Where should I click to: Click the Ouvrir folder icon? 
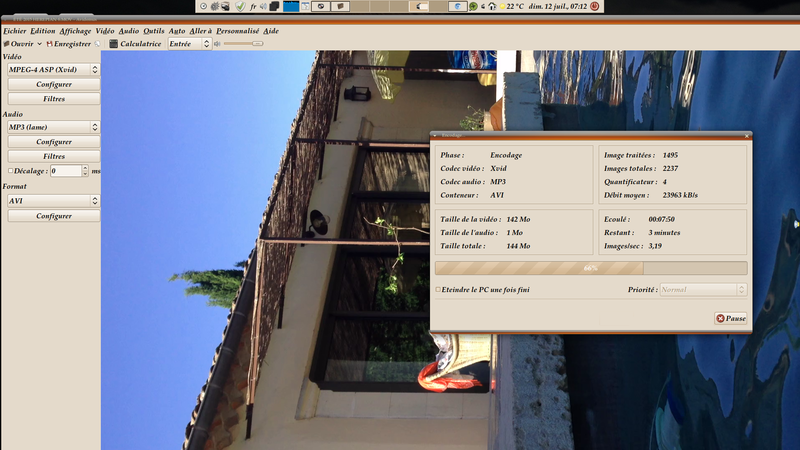(7, 44)
